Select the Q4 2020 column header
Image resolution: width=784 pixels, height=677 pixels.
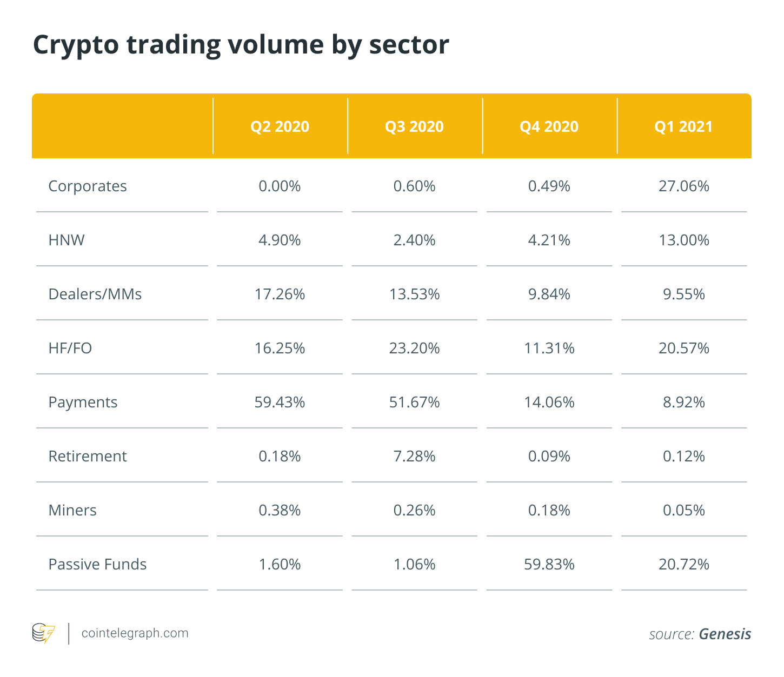[x=549, y=126]
